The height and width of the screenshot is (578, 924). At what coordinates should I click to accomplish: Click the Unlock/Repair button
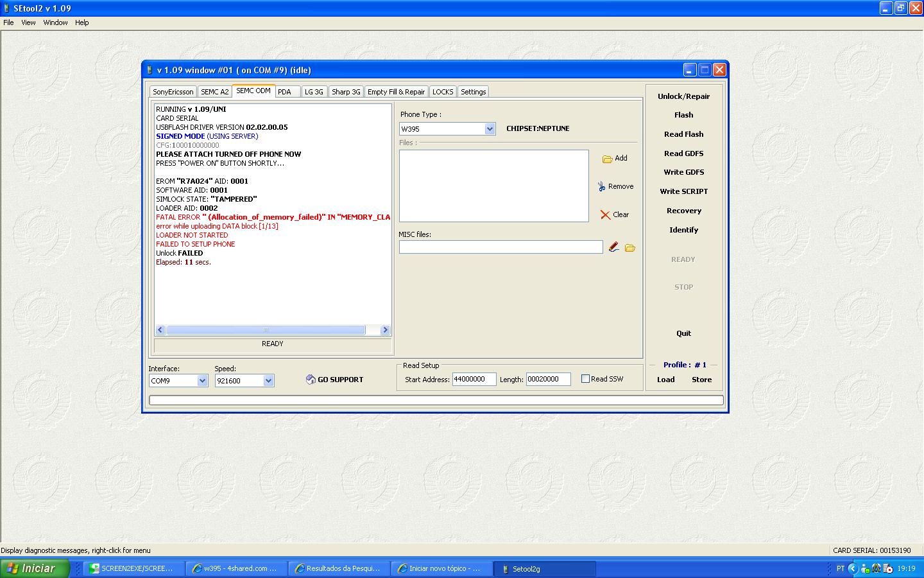pyautogui.click(x=683, y=96)
